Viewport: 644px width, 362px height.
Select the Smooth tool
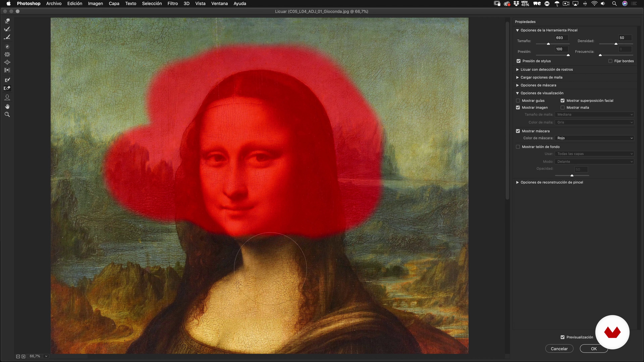pos(7,37)
